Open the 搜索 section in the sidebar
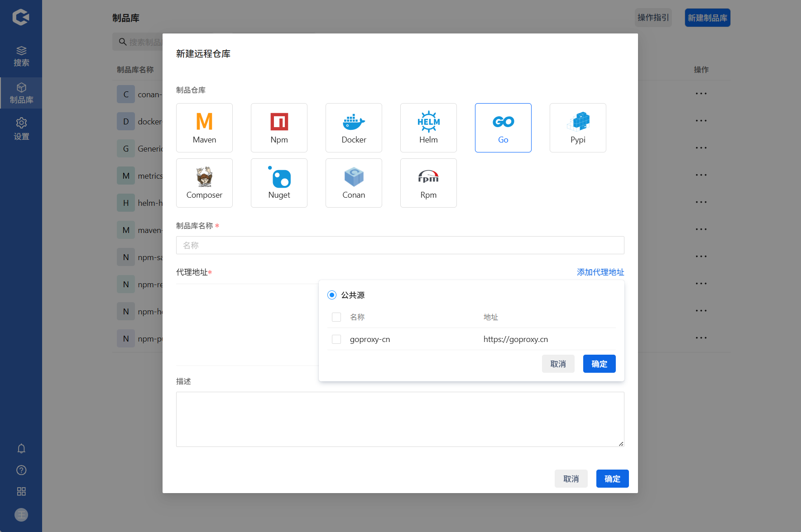Viewport: 801px width, 532px height. coord(21,57)
